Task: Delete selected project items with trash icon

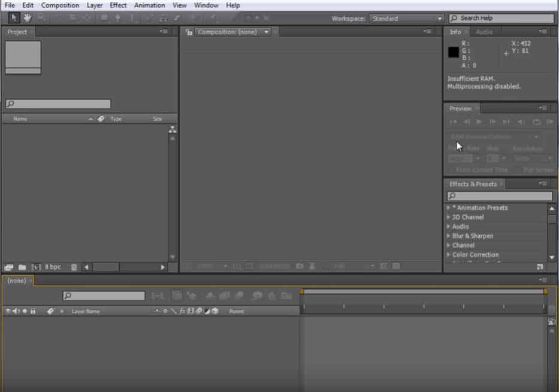Action: [x=74, y=267]
